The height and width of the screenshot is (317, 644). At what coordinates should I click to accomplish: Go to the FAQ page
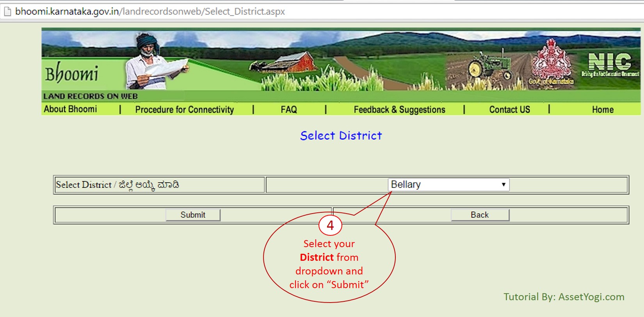(289, 110)
